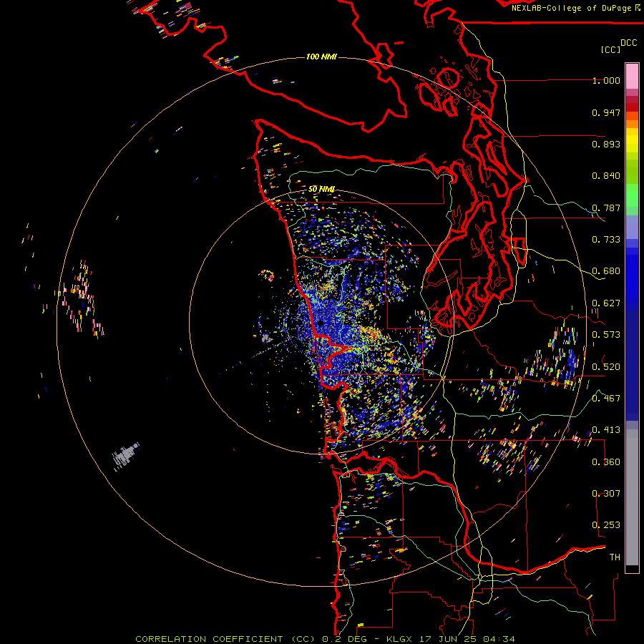The width and height of the screenshot is (644, 644).
Task: Click the black radar site dot at center
Action: click(x=321, y=323)
